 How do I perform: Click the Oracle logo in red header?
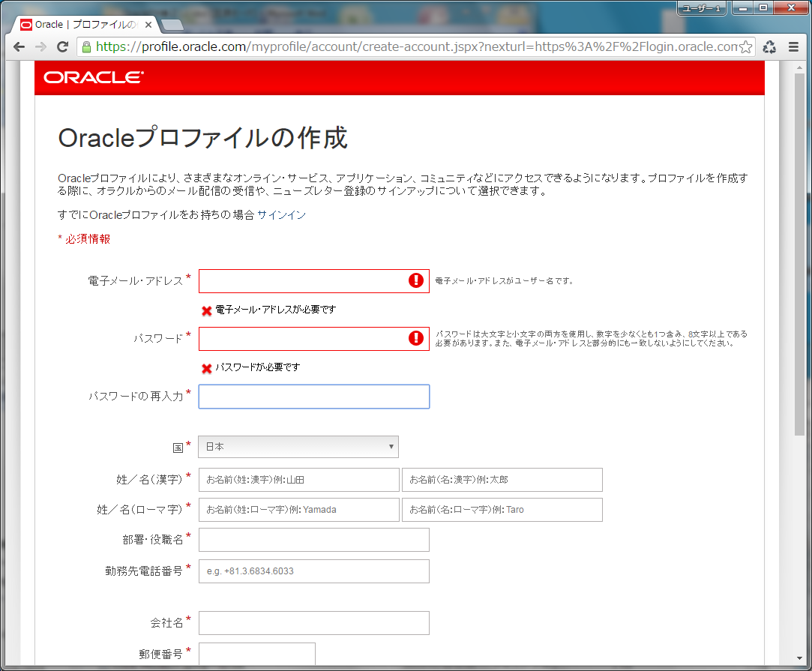94,78
